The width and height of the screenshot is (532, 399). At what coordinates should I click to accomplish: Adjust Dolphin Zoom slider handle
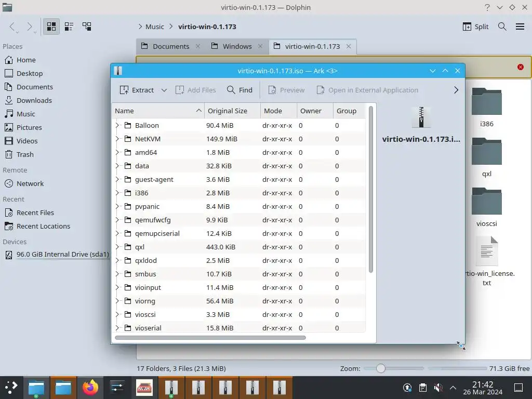(381, 368)
